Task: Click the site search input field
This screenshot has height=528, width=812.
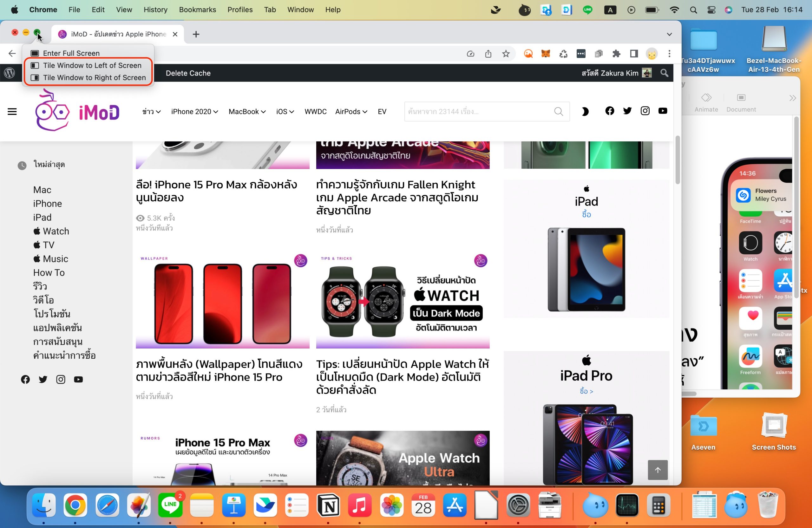Action: (x=478, y=112)
